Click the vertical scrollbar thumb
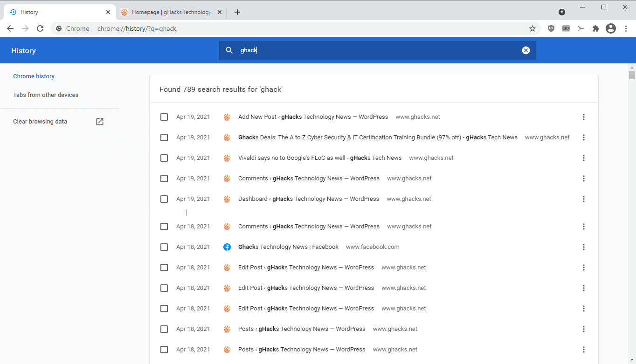The image size is (636, 364). pos(632,76)
